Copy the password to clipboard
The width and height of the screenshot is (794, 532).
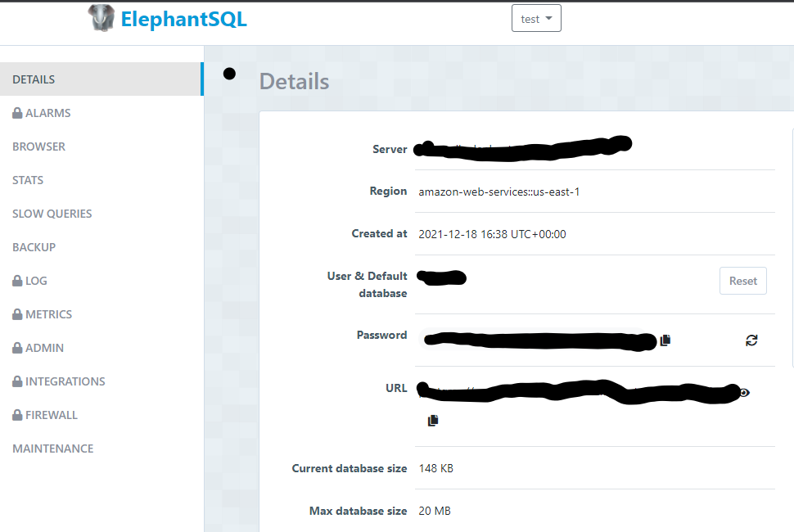point(665,340)
